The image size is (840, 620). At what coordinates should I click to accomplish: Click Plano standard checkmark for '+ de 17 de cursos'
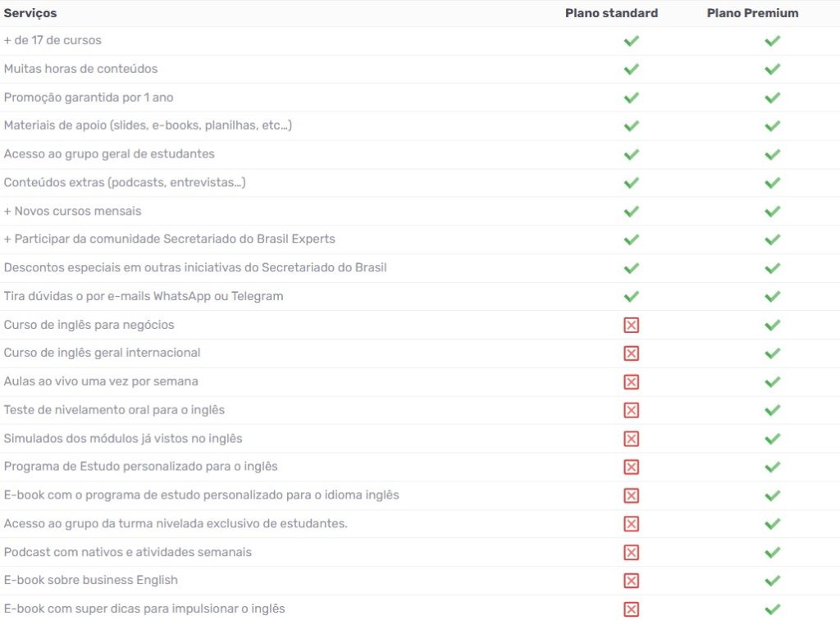pos(631,41)
